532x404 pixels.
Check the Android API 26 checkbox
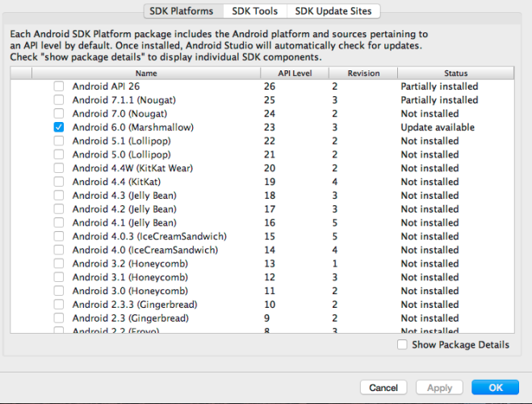point(59,86)
